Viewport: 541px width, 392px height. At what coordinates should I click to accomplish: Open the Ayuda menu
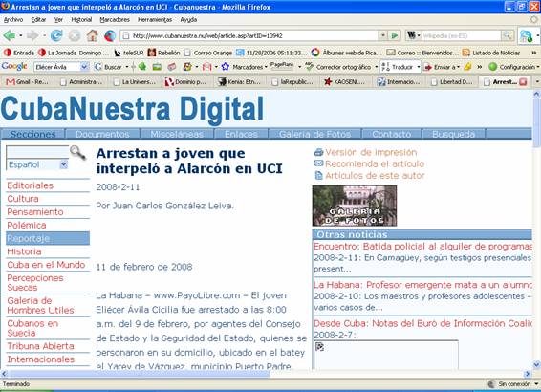point(188,20)
